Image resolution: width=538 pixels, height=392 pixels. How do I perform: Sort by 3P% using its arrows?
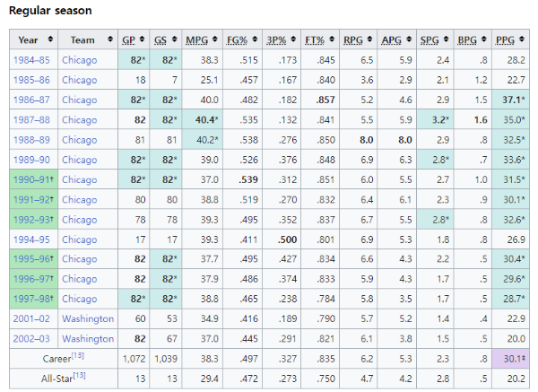(x=293, y=39)
